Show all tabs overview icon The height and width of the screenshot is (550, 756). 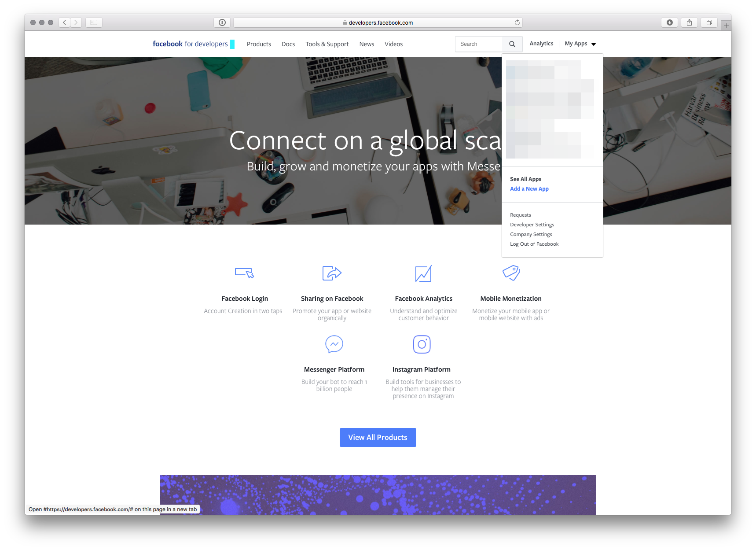pos(709,22)
